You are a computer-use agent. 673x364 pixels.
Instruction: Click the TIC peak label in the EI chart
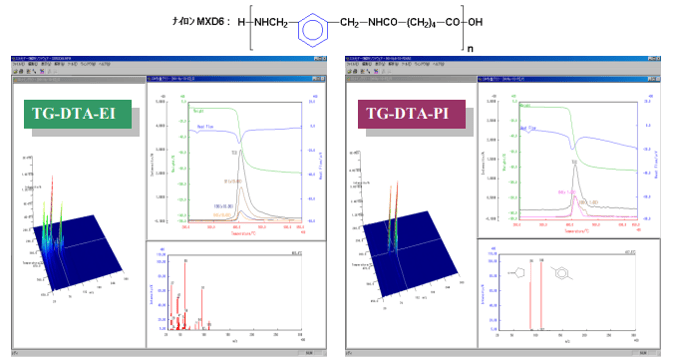[x=234, y=152]
